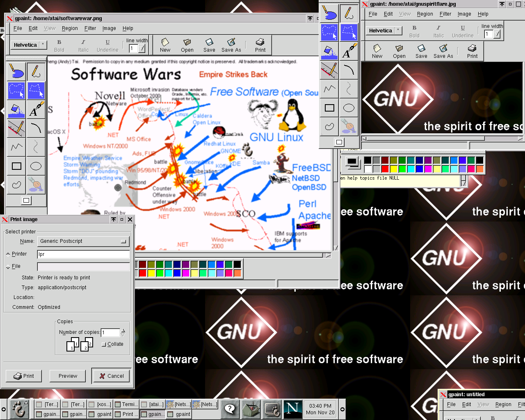
Task: Pick the closed freehand blob tool in softwarewar palette
Action: tap(16, 185)
